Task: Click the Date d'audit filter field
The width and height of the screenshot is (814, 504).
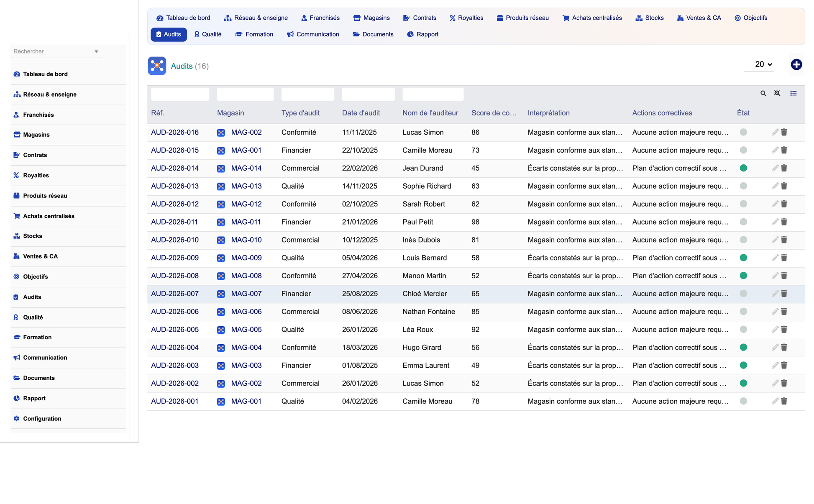Action: 369,94
